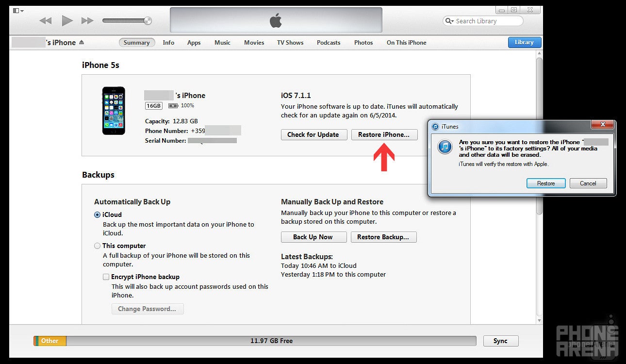Go to the Photos tab
Viewport: 626px width, 364px height.
point(363,43)
